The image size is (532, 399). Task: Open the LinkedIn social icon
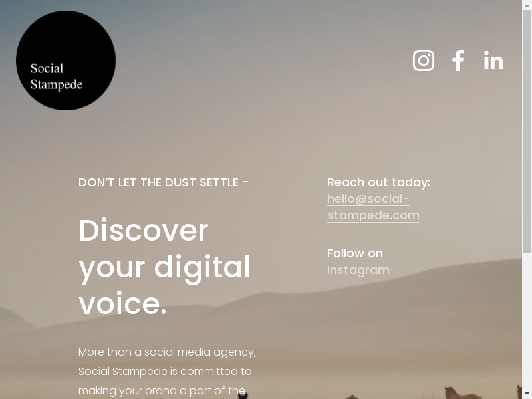pos(493,61)
